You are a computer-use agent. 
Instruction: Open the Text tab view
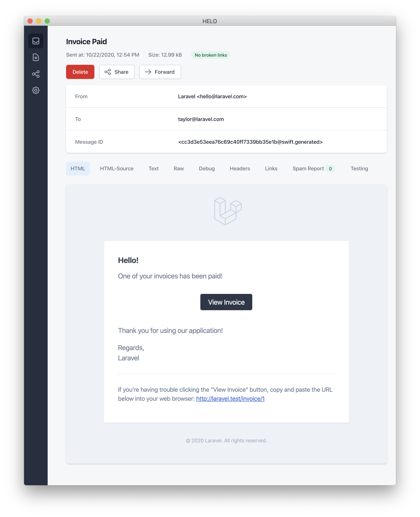[x=153, y=168]
